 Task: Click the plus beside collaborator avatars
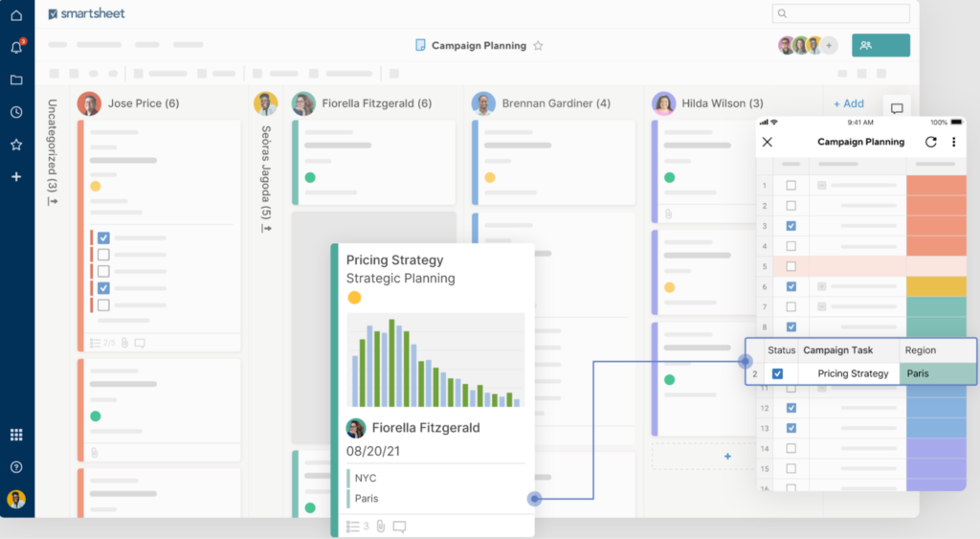click(830, 45)
